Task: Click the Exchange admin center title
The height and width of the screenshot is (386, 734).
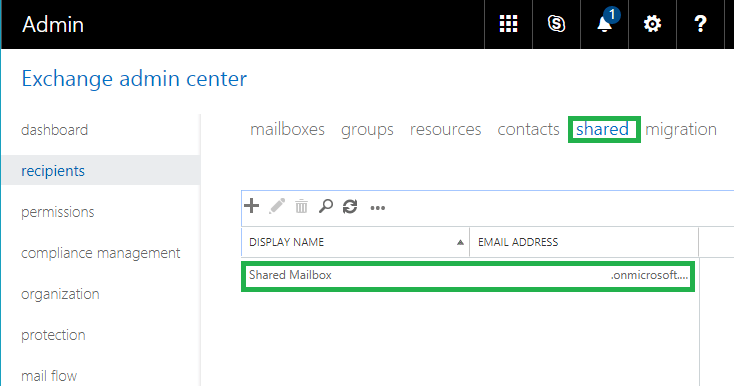Action: (134, 79)
